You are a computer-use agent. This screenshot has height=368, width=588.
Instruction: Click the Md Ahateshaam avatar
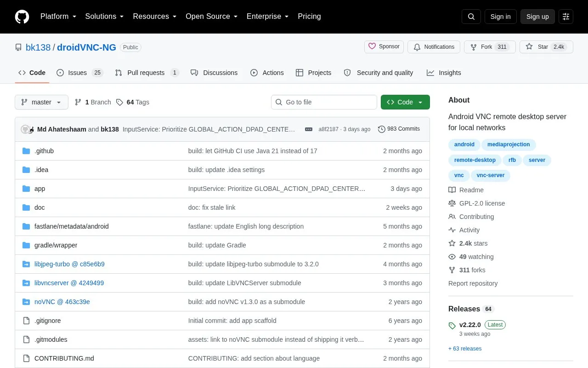(26, 129)
